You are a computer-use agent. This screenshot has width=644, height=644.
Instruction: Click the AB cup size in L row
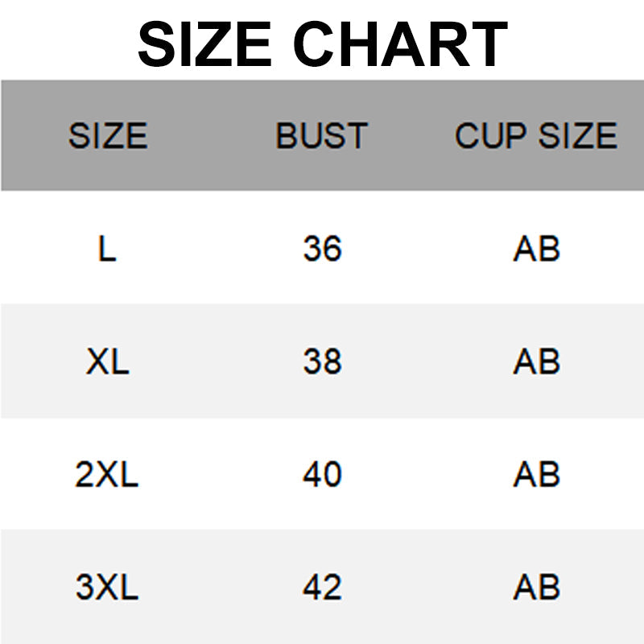coord(536,250)
